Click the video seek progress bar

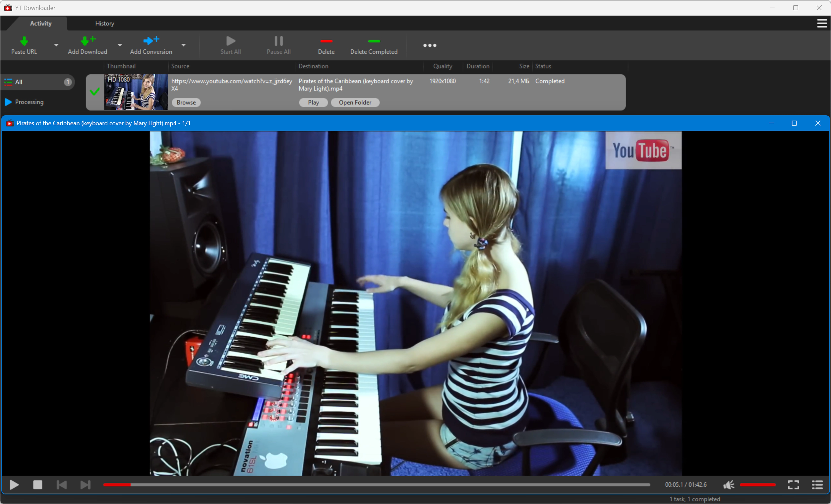point(376,484)
